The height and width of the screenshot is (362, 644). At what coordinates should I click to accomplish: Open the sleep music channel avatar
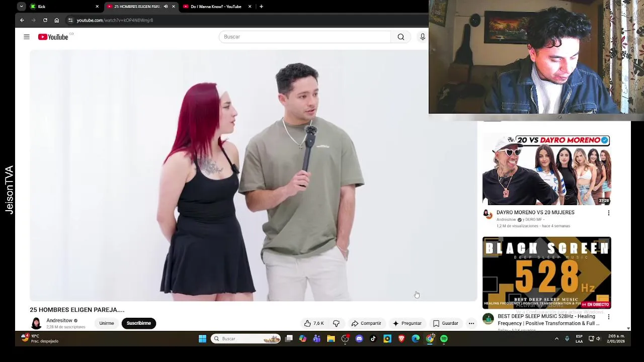(x=488, y=319)
